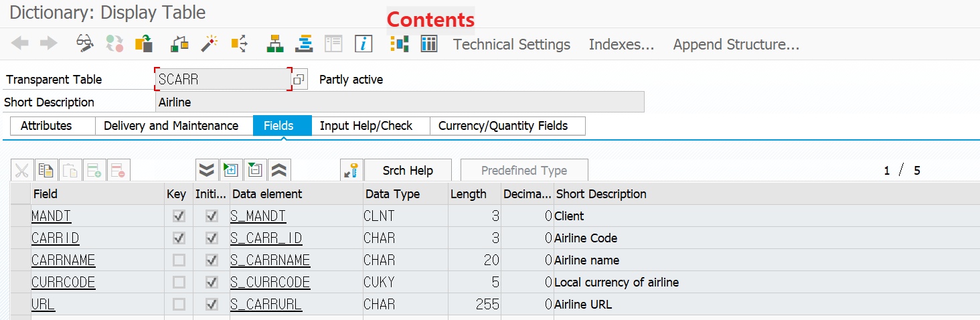Display table Contents icon

(429, 44)
